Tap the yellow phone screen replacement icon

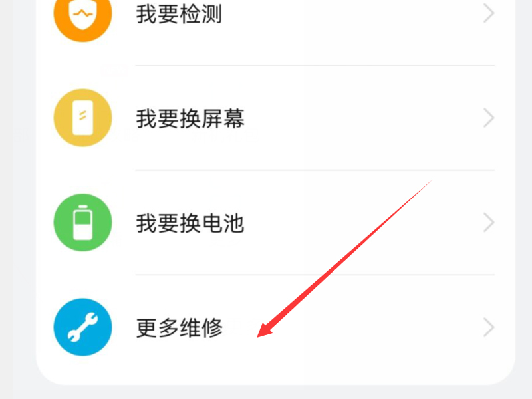[x=82, y=118]
